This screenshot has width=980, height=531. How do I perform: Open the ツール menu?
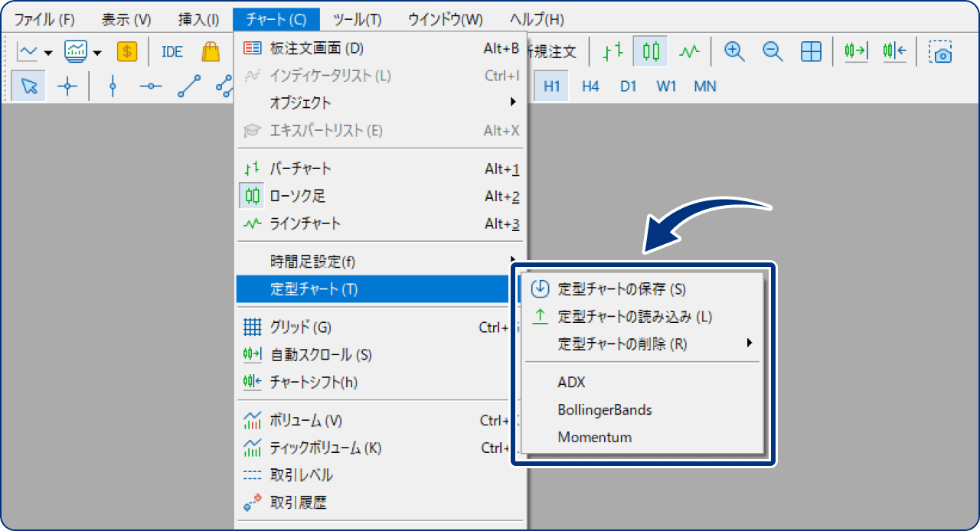click(357, 18)
